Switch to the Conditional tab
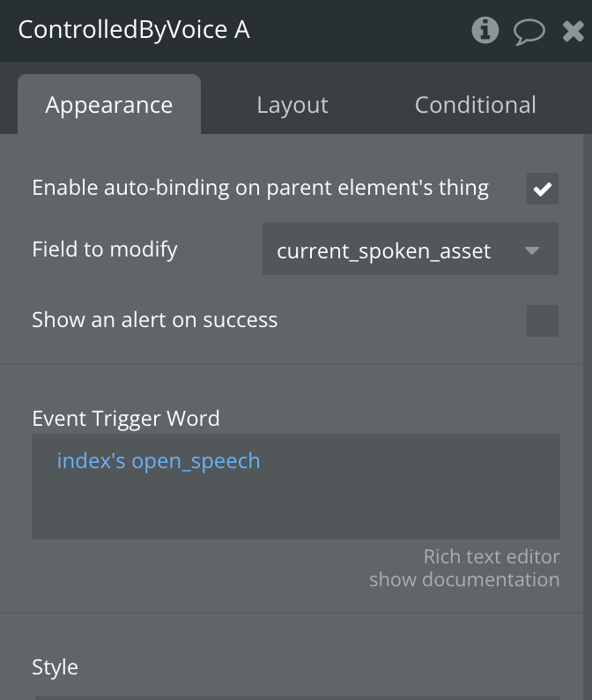592x700 pixels. pos(475,105)
